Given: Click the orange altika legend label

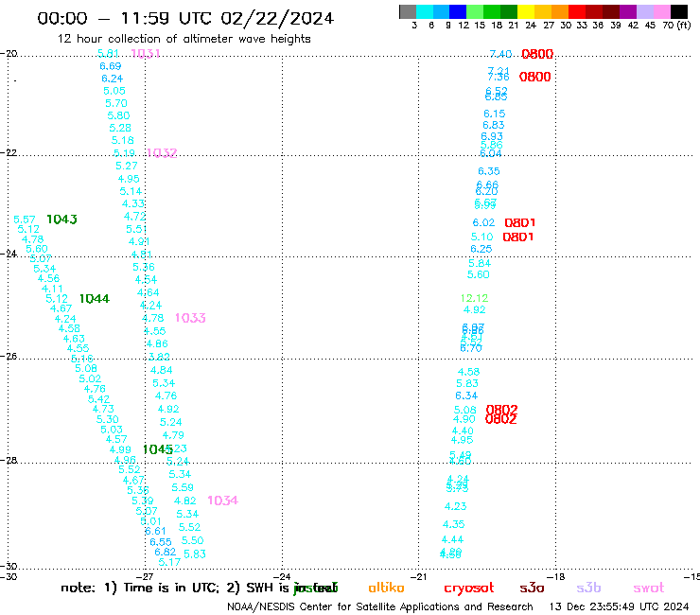Looking at the screenshot, I should (x=386, y=588).
